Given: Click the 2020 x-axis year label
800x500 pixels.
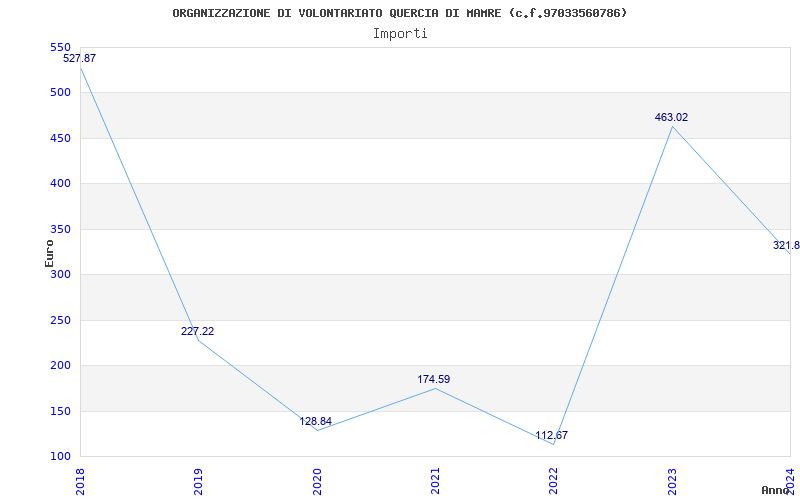Looking at the screenshot, I should click(x=316, y=481).
